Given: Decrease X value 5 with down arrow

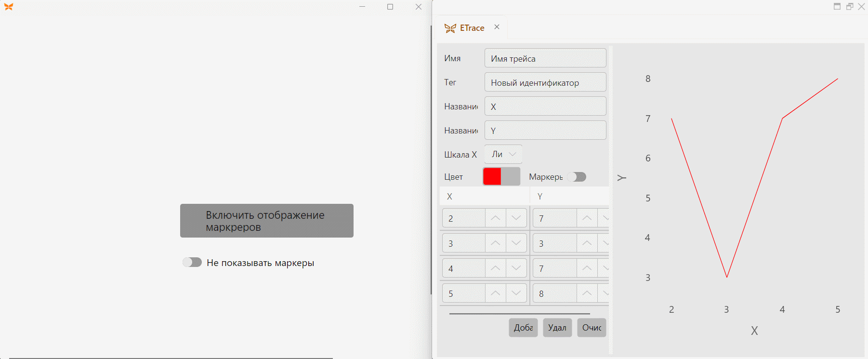Looking at the screenshot, I should pos(516,293).
